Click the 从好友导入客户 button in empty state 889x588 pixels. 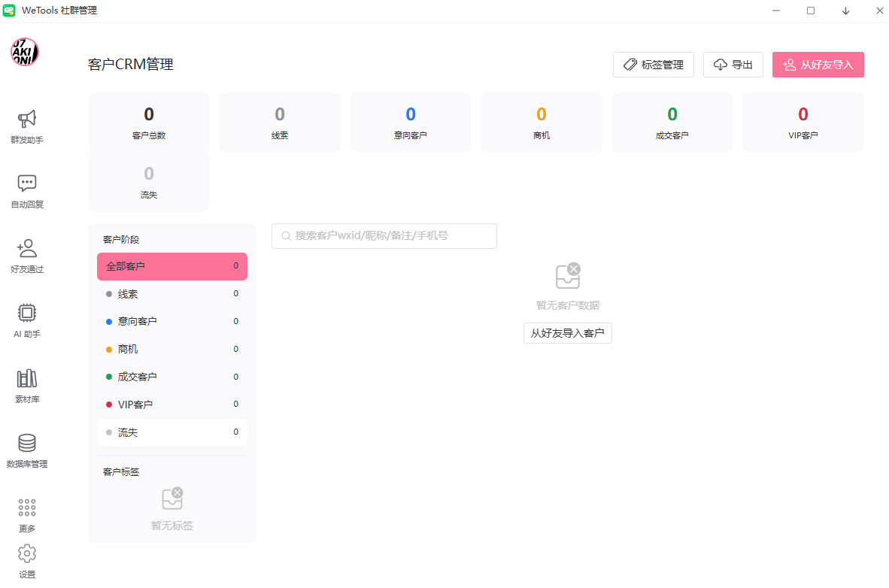[x=567, y=333]
